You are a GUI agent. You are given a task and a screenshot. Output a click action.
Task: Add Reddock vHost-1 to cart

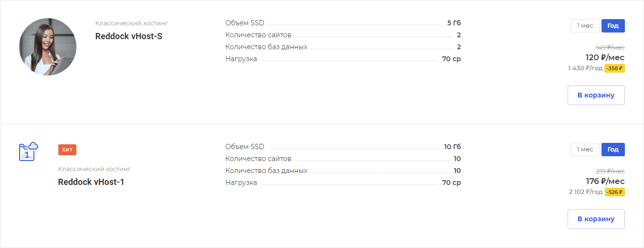pos(596,219)
